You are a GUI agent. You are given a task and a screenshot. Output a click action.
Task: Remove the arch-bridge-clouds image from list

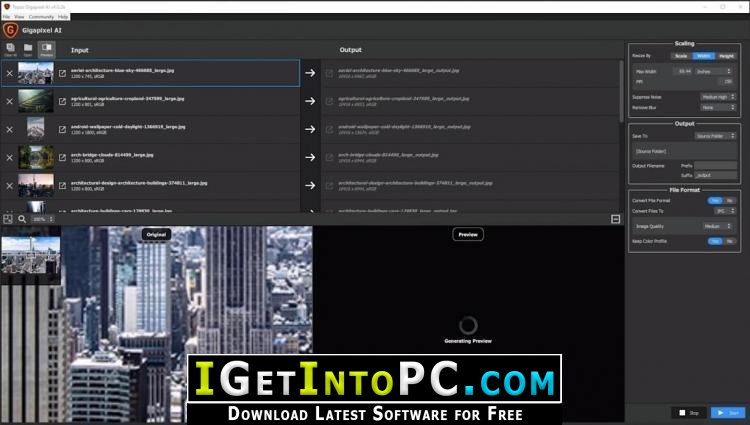click(x=10, y=157)
